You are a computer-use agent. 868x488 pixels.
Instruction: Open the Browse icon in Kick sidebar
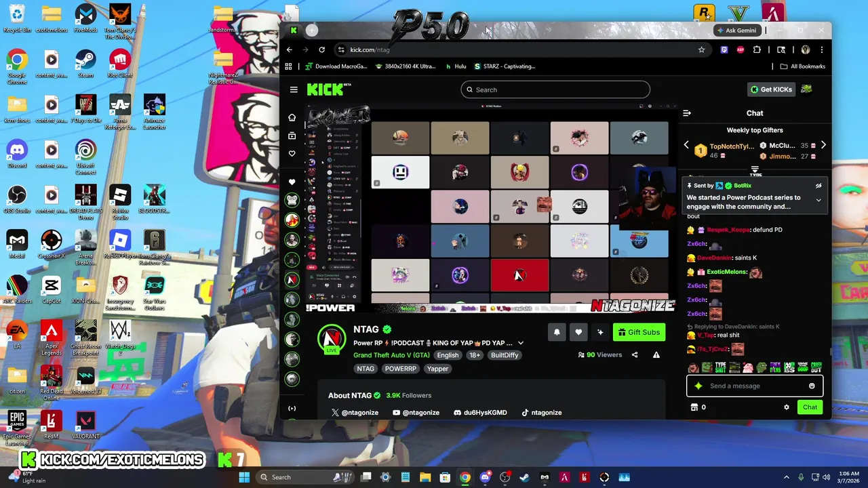coord(292,136)
